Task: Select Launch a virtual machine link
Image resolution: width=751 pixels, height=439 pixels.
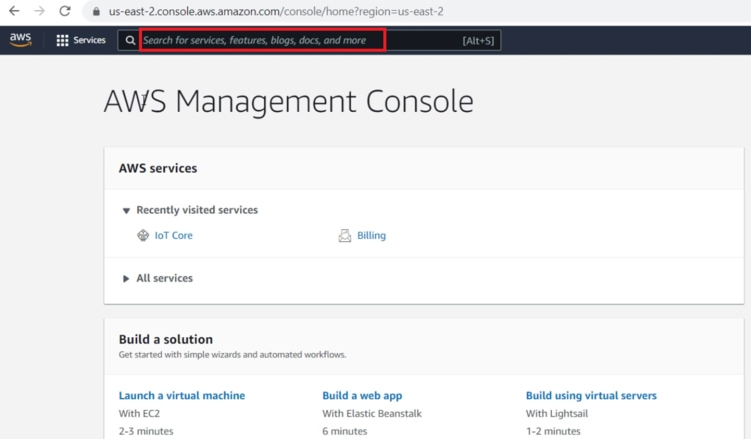Action: [x=182, y=395]
